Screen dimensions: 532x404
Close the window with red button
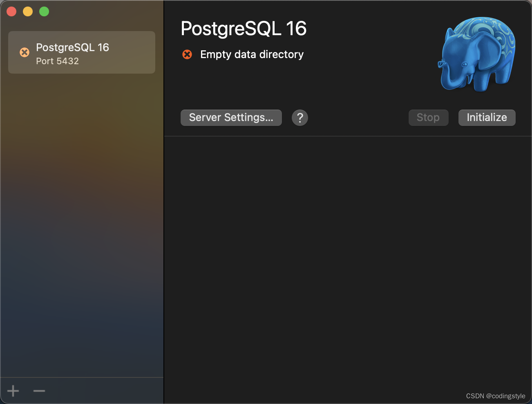click(11, 11)
